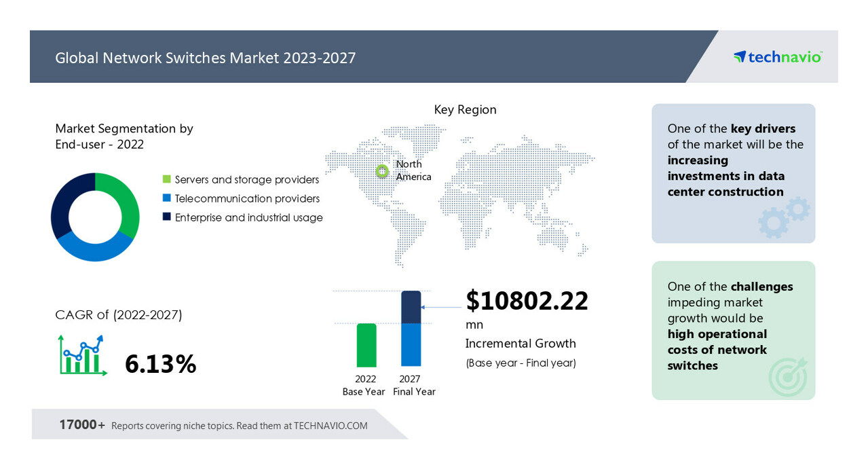The image size is (868, 455).
Task: Select the Market Segmentation by End-user heading
Action: (123, 136)
